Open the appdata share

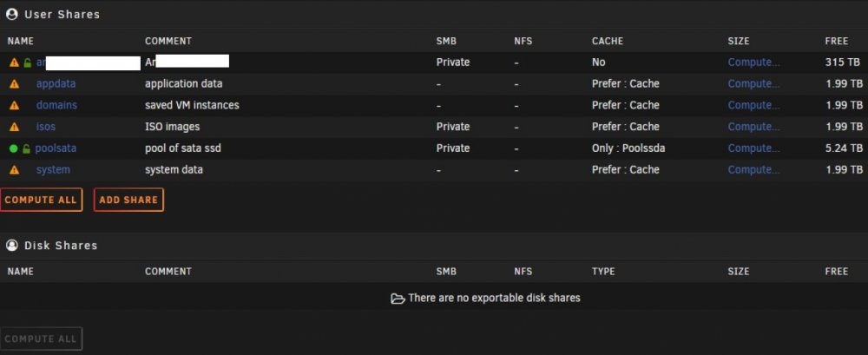pos(56,83)
